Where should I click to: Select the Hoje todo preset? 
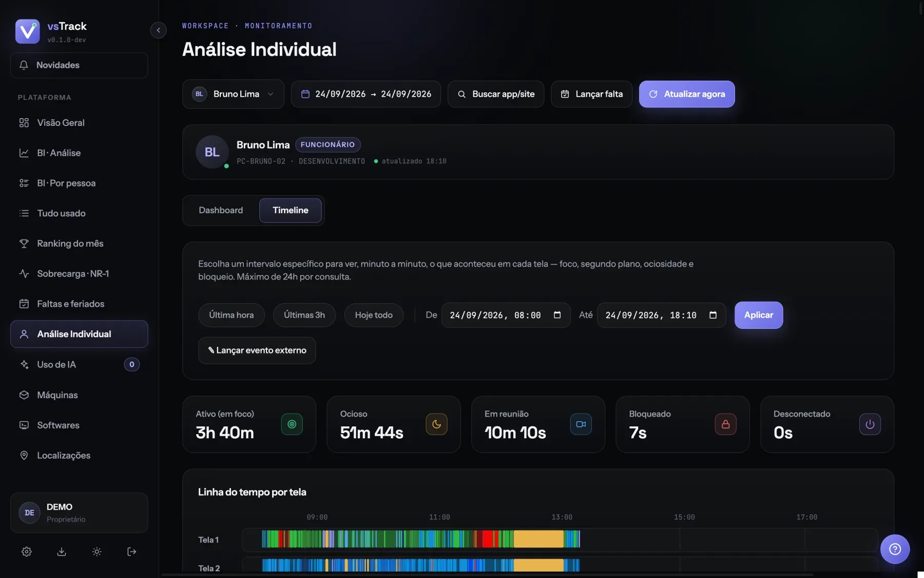point(374,315)
